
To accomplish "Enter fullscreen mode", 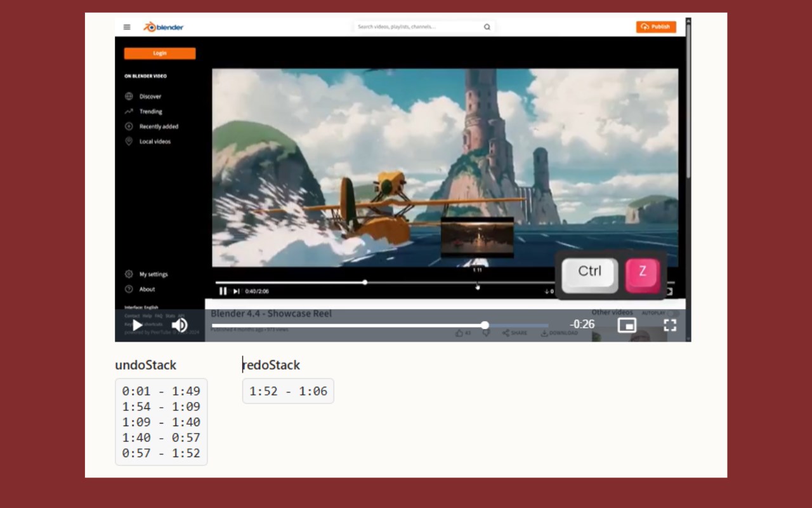I will tap(670, 325).
